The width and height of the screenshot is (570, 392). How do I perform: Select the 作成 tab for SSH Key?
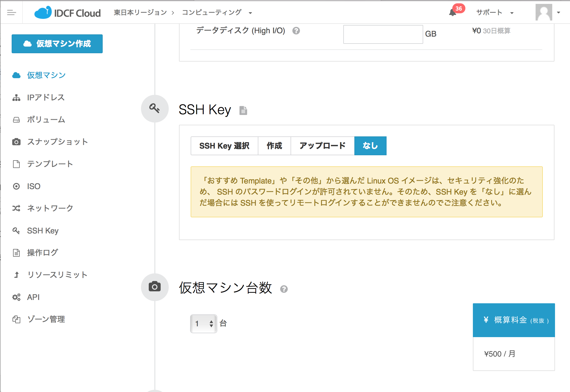[274, 146]
